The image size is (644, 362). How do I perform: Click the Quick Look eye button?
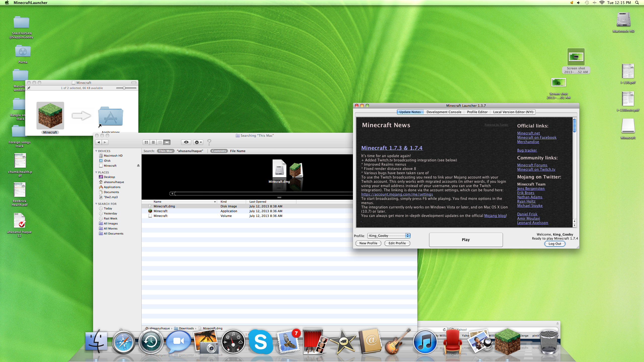pyautogui.click(x=186, y=142)
